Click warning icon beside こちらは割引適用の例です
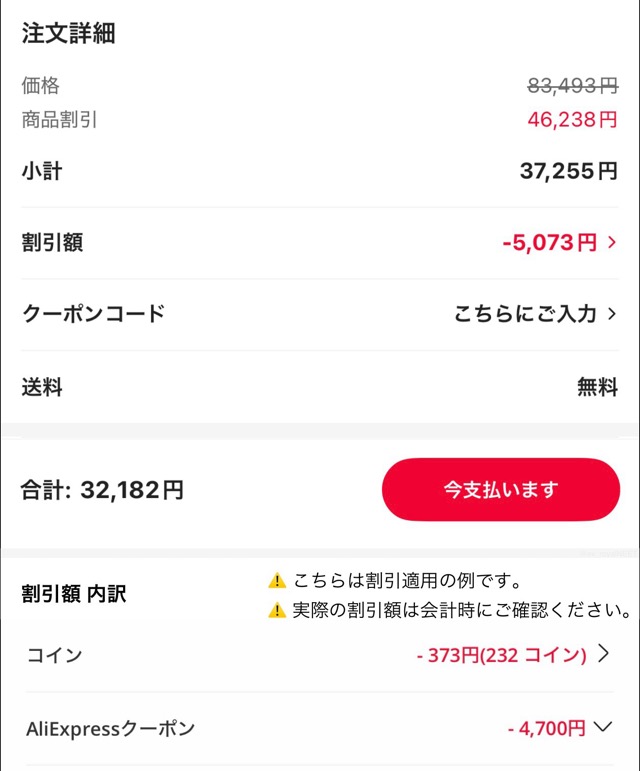This screenshot has width=640, height=771. [x=277, y=581]
